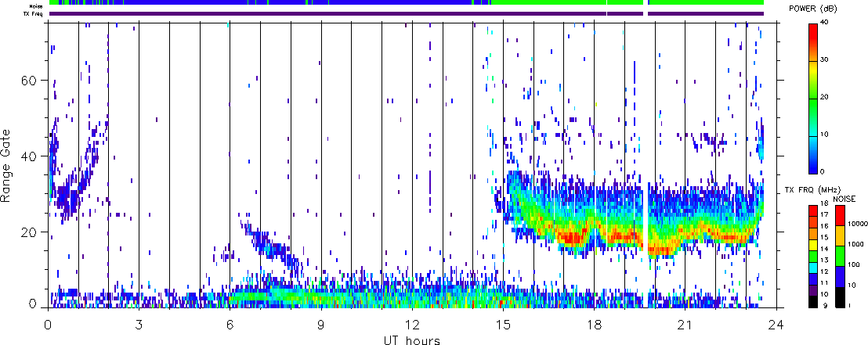Select the blue bottom band of the power color bar
The width and height of the screenshot is (868, 345).
pos(813,154)
